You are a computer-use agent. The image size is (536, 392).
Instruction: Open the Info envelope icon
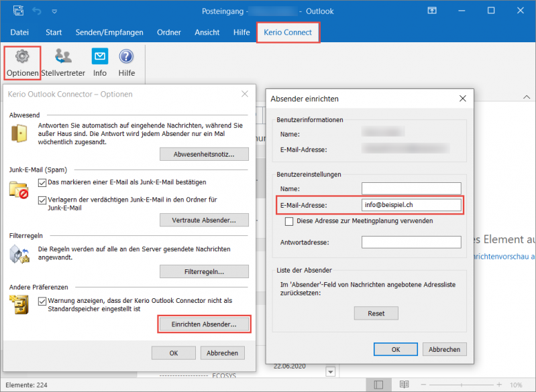[100, 62]
